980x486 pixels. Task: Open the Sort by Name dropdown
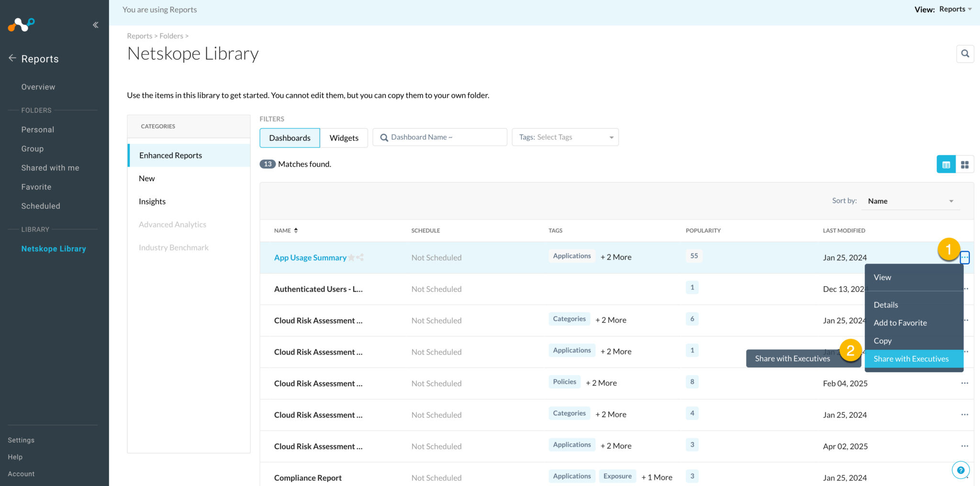pyautogui.click(x=909, y=200)
